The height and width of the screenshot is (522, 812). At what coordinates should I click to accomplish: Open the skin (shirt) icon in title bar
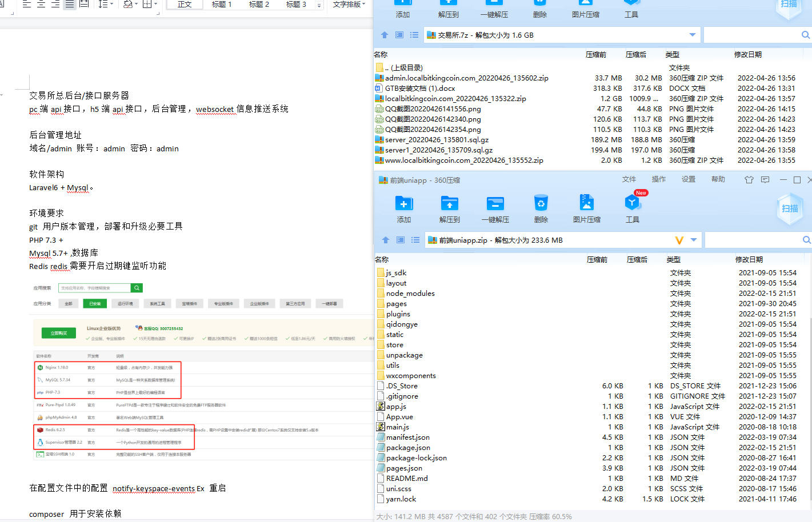click(749, 180)
